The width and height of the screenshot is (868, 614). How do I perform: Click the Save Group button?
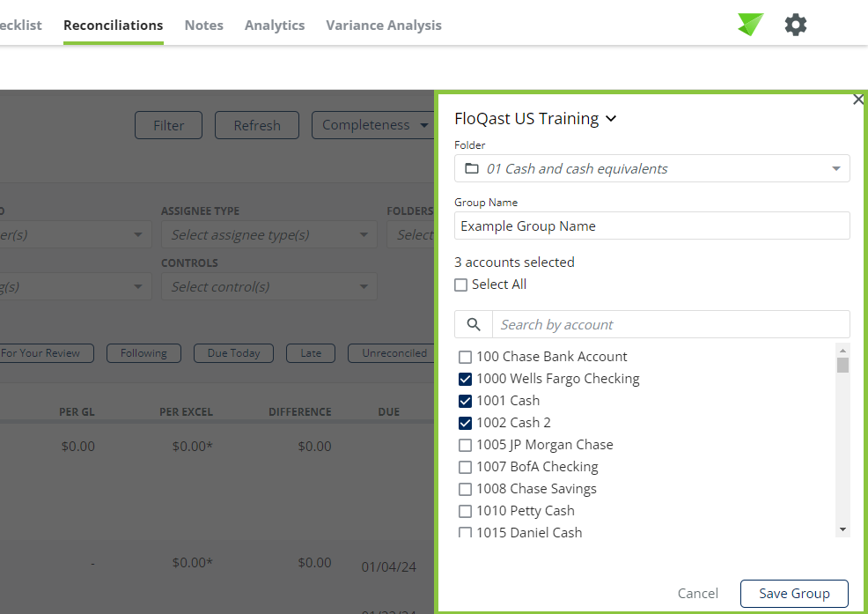(x=794, y=594)
